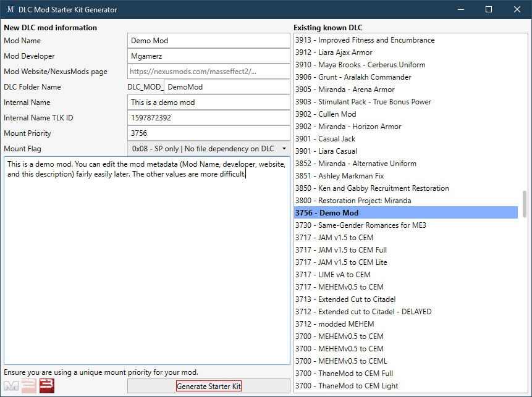Focus the Mod Developer text box
532x397 pixels.
[x=208, y=56]
